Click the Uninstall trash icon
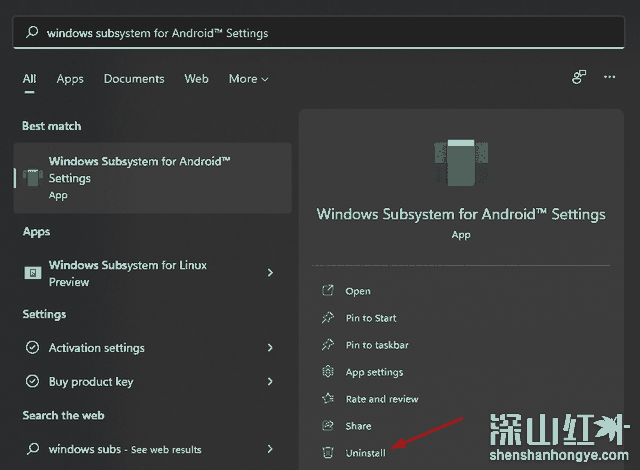The image size is (640, 470). tap(328, 452)
